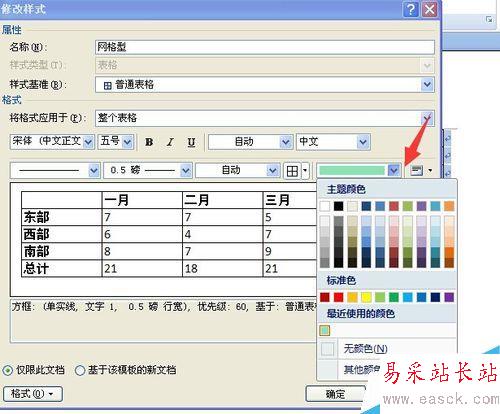Screen dimensions: 500x414
Task: Click the borders grid icon
Action: [x=292, y=171]
